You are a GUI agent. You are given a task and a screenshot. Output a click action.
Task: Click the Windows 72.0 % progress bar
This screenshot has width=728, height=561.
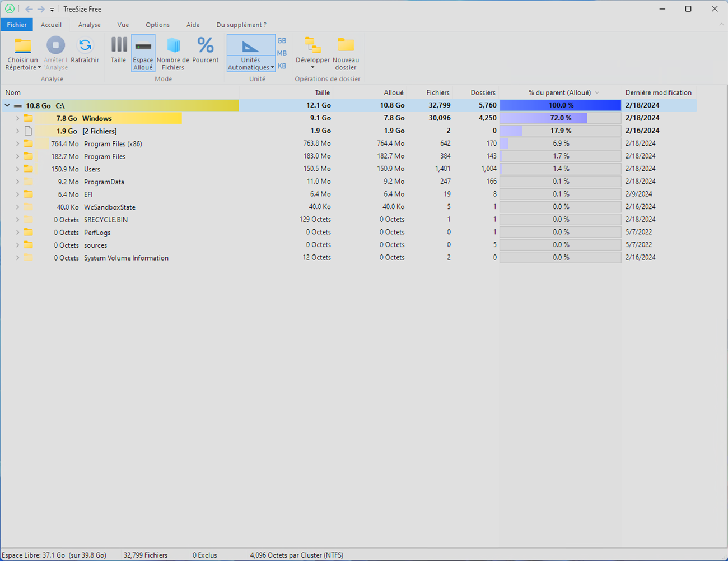pyautogui.click(x=560, y=118)
